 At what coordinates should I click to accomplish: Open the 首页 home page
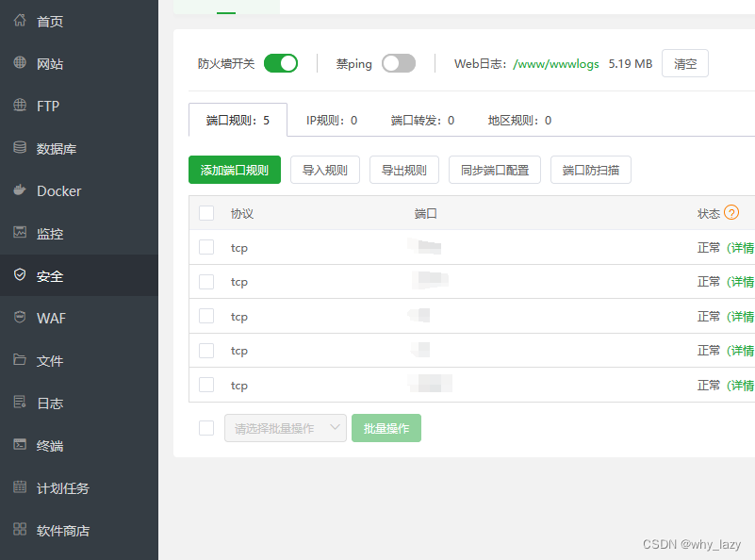(x=47, y=21)
